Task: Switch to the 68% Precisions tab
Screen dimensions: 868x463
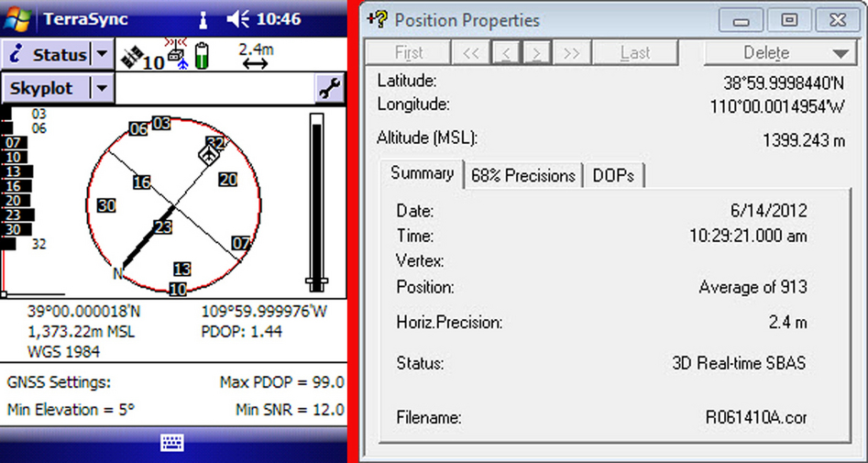Action: click(x=523, y=176)
